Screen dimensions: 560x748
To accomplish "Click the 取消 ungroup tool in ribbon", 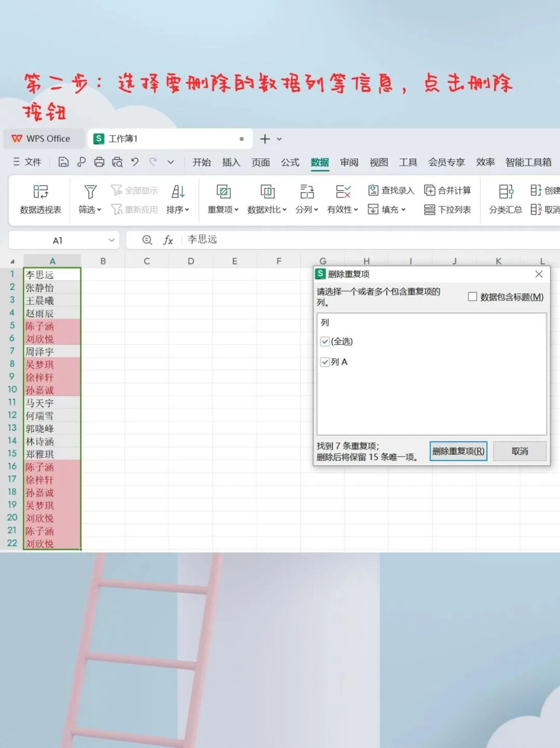I will pos(545,209).
